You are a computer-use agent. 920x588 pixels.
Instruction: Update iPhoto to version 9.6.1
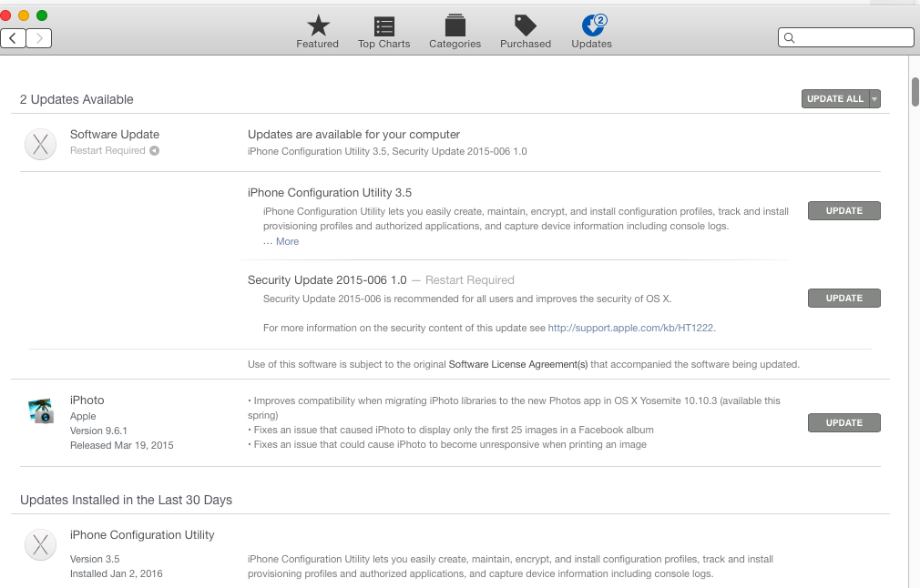844,422
